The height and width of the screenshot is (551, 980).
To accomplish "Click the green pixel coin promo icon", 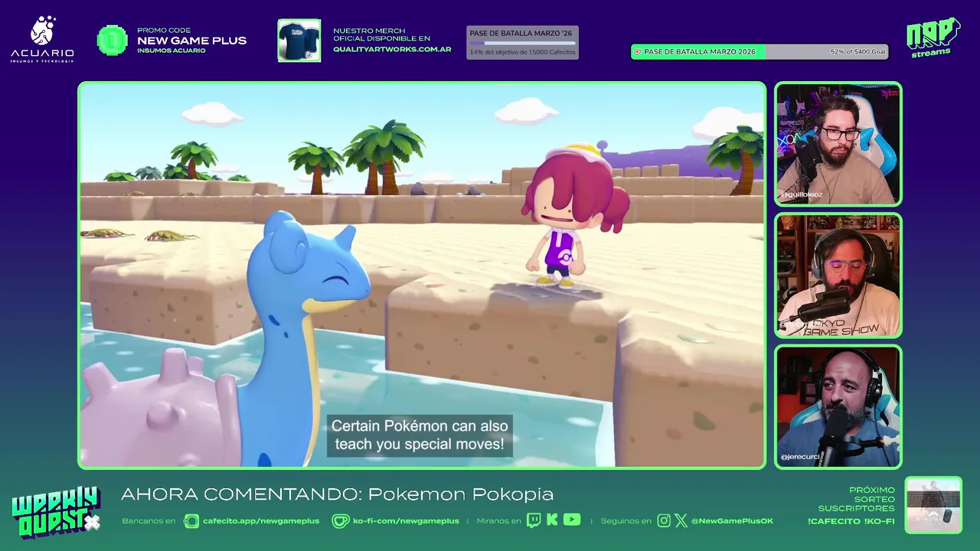I will [x=113, y=41].
